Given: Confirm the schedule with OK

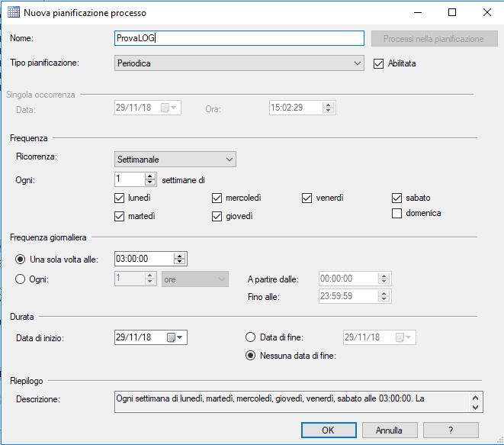Looking at the screenshot, I should pyautogui.click(x=328, y=430).
